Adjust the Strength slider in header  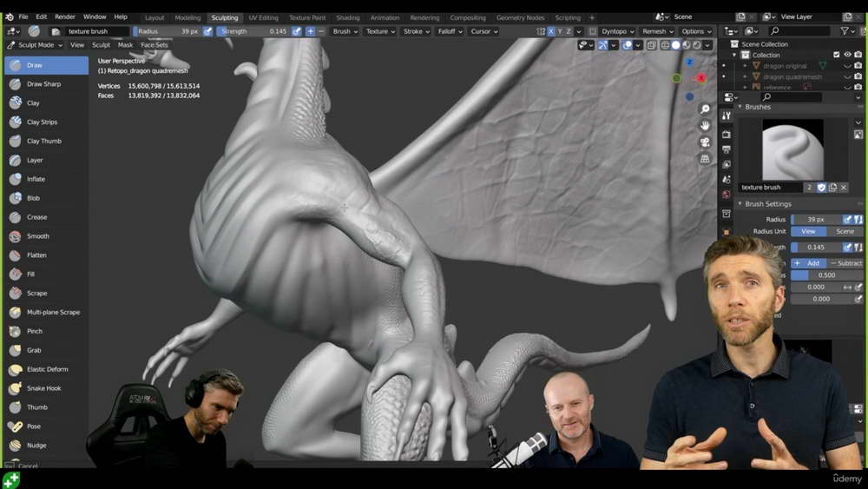253,31
